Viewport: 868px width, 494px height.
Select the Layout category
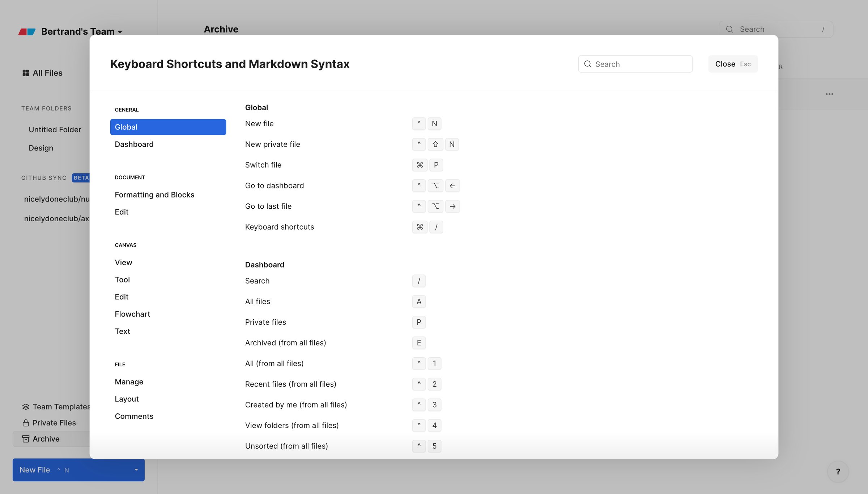tap(127, 399)
